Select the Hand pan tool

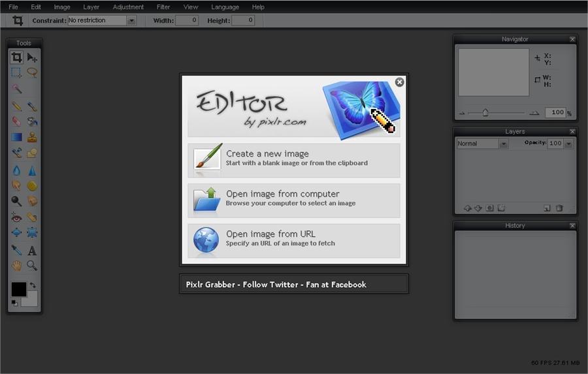16,266
